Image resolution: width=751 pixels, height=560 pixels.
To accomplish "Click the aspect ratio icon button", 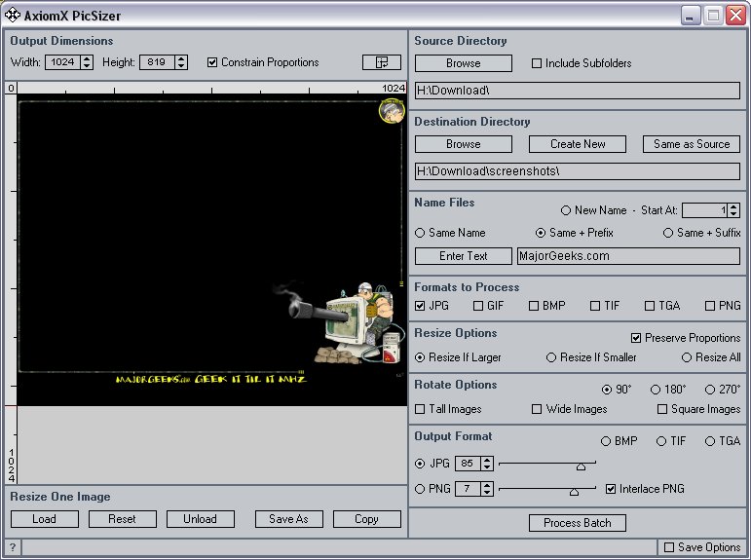I will 381,62.
